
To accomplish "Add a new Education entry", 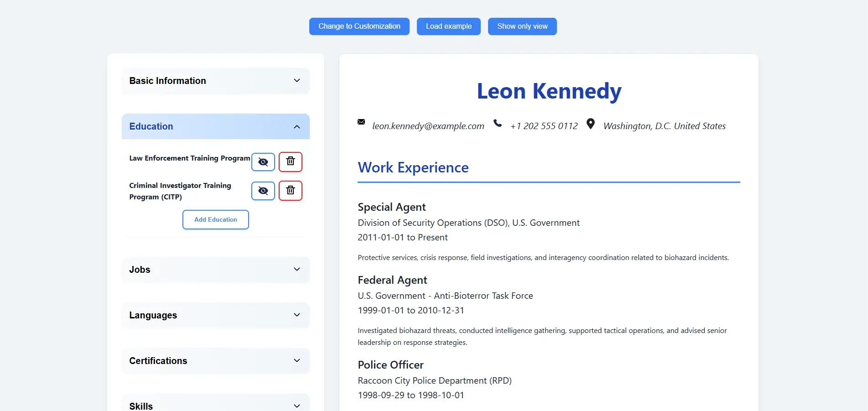I will coord(216,220).
